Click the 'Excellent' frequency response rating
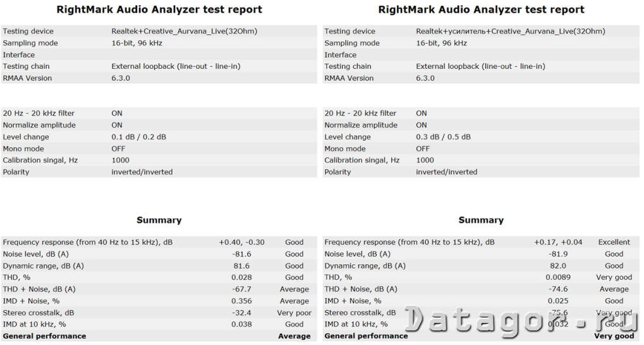Screen dimensions: 644x345 coord(614,243)
